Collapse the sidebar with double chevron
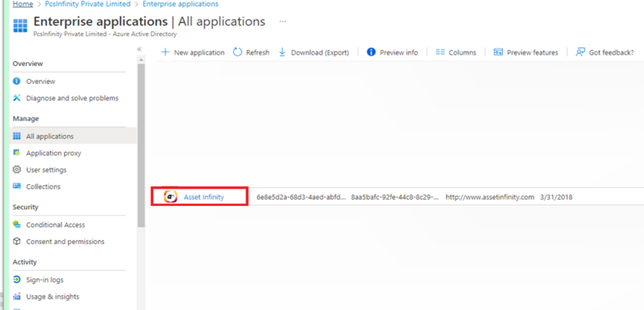Screen dimensions: 644x310 [139, 49]
